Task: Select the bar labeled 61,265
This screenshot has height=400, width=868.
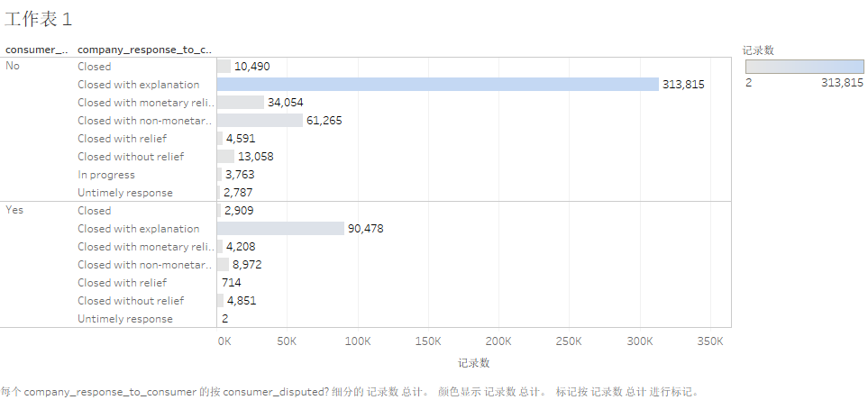Action: pos(260,121)
